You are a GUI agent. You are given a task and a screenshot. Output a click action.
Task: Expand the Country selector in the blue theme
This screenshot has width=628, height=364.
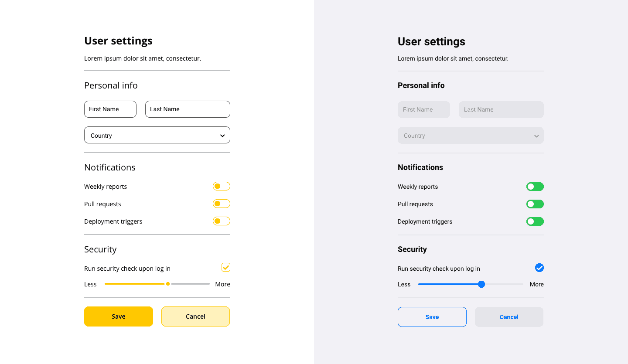[x=471, y=135]
